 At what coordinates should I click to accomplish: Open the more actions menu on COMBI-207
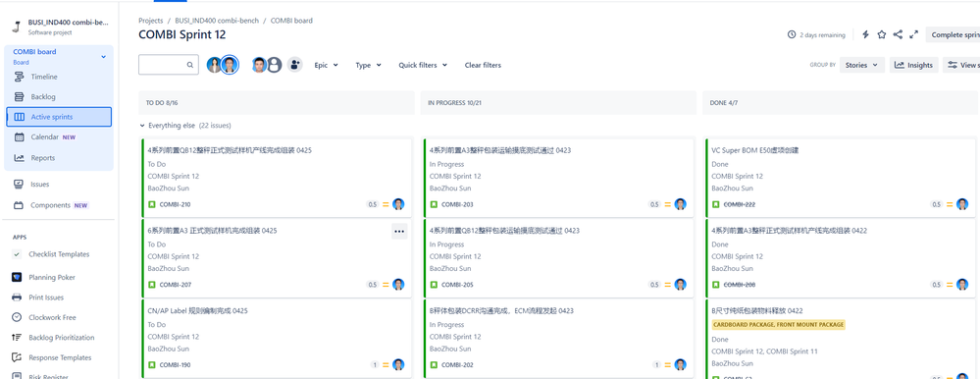[x=399, y=232]
